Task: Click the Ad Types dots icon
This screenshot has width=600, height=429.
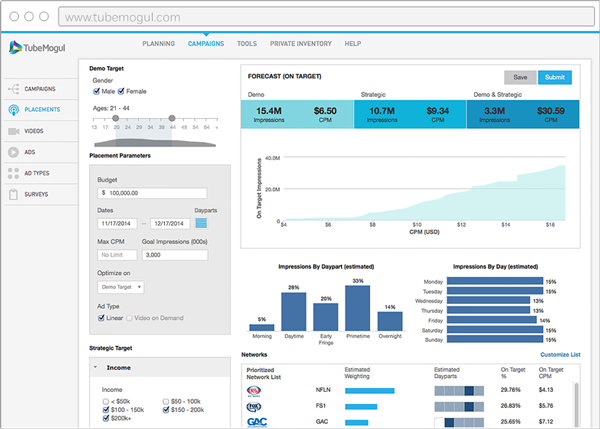Action: click(x=13, y=173)
